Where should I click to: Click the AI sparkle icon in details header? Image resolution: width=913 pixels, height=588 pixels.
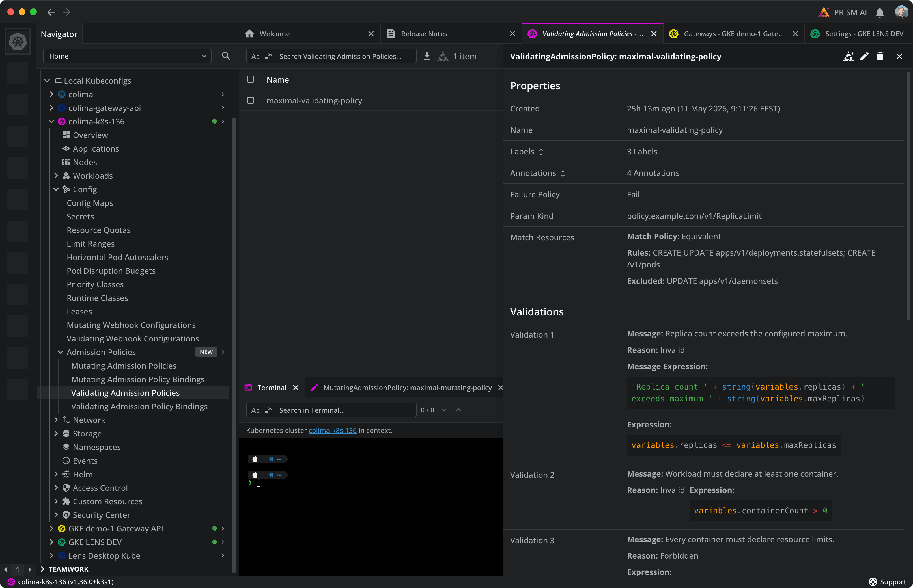pos(849,57)
